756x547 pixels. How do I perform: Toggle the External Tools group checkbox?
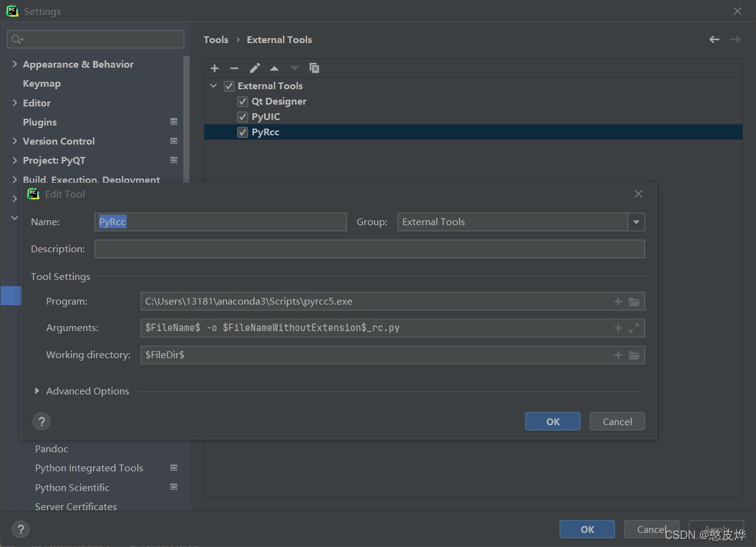(229, 86)
